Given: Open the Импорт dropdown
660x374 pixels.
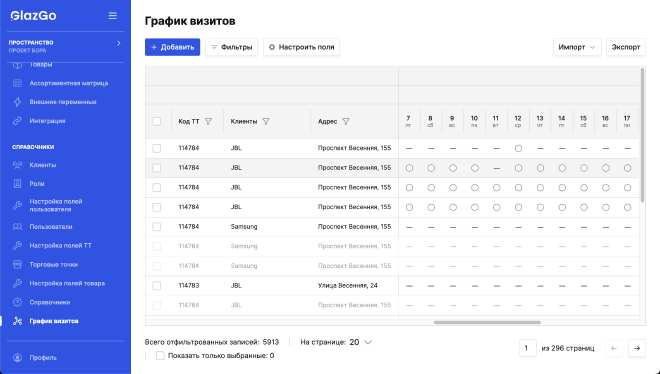Looking at the screenshot, I should [x=577, y=47].
